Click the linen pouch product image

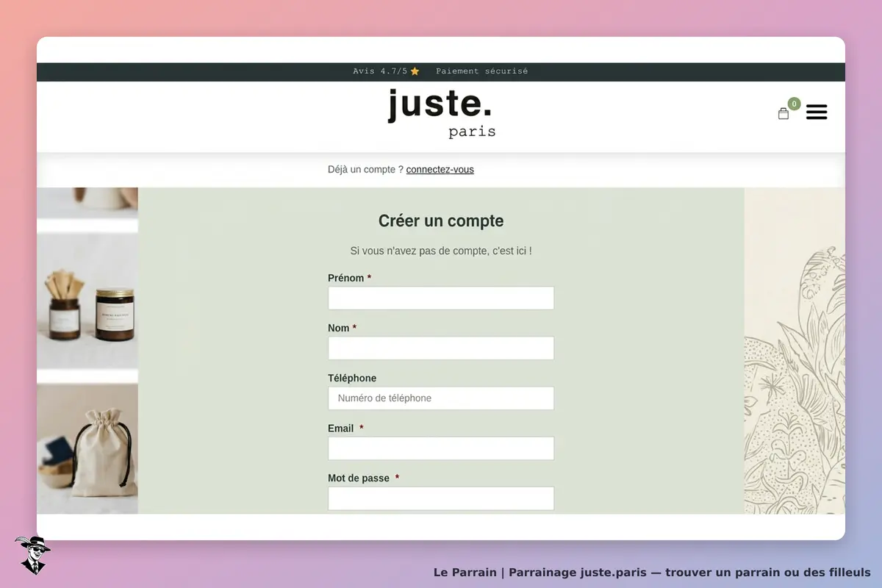[87, 448]
